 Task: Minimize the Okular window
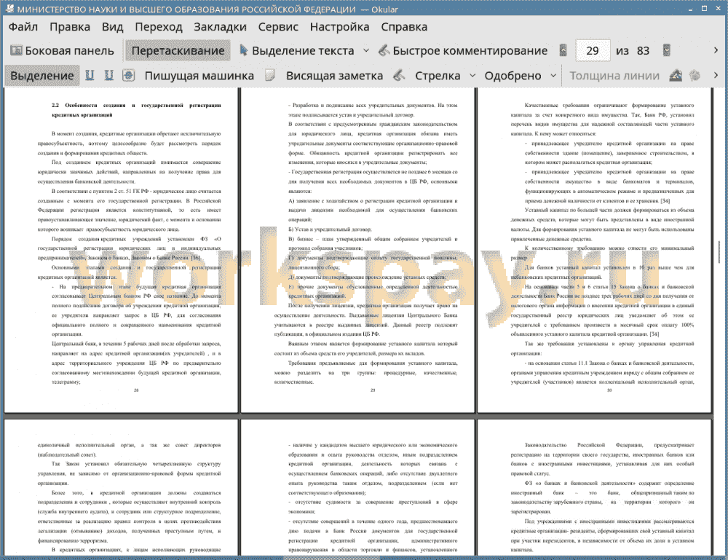[x=690, y=9]
